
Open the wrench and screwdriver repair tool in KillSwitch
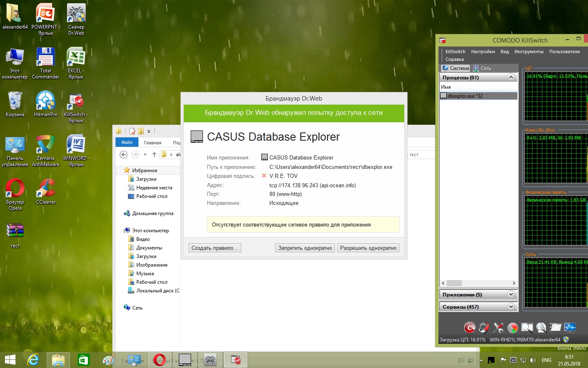pyautogui.click(x=498, y=327)
